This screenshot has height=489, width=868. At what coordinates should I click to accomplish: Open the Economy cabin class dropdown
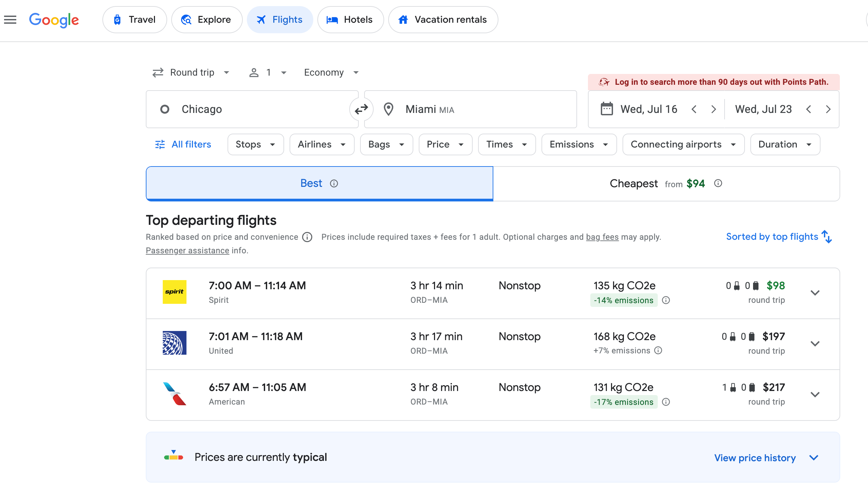click(x=331, y=72)
